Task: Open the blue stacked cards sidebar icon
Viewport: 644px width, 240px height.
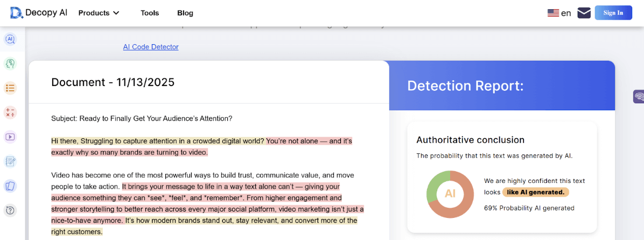Action: coord(10,186)
